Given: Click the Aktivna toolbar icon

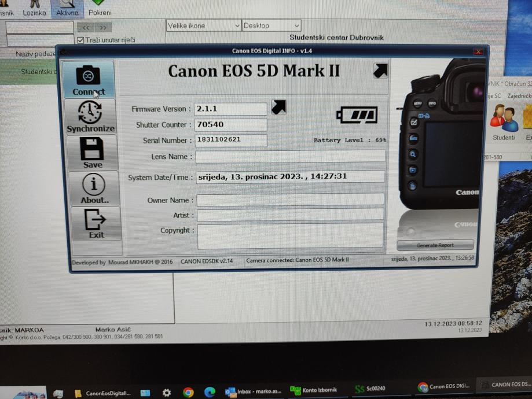Looking at the screenshot, I should click(x=67, y=9).
